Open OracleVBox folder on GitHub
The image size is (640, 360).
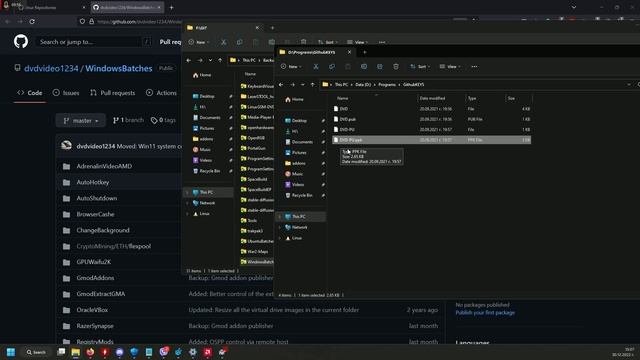pos(92,310)
